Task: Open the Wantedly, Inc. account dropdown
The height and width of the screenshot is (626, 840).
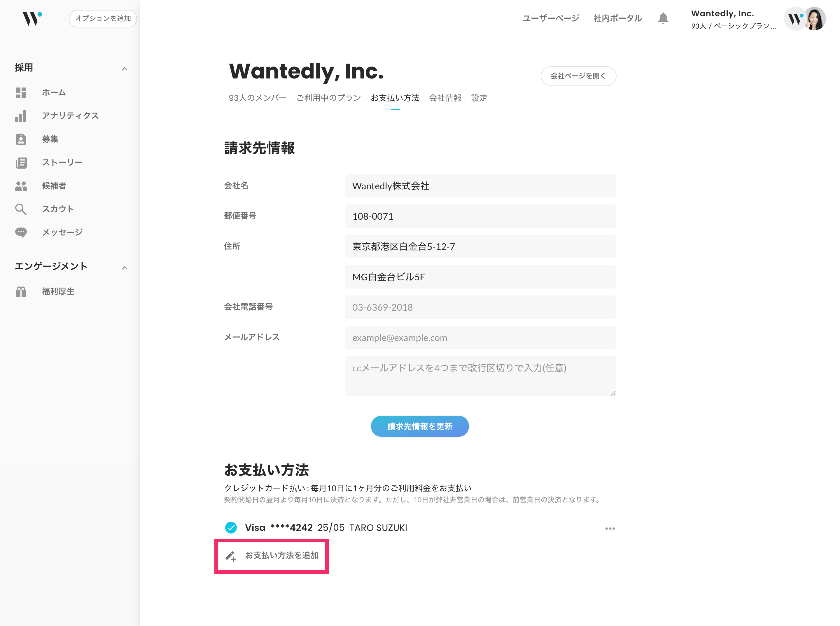Action: coord(733,19)
